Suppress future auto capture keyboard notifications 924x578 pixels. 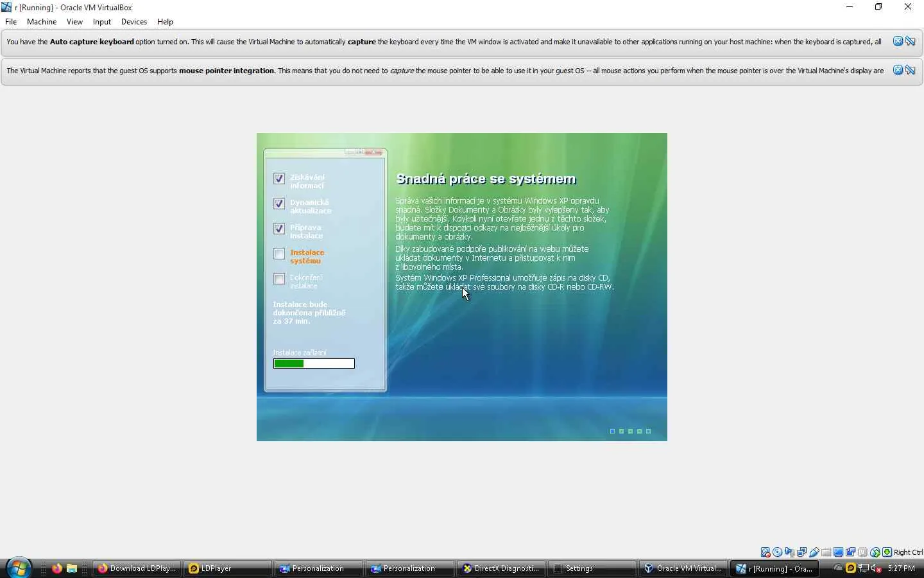click(x=910, y=41)
